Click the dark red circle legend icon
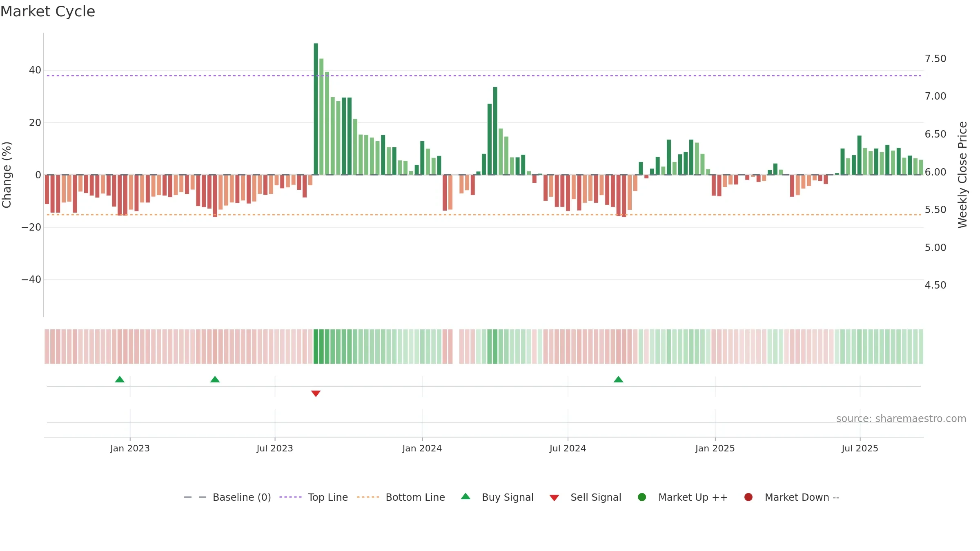This screenshot has width=980, height=551. point(748,497)
